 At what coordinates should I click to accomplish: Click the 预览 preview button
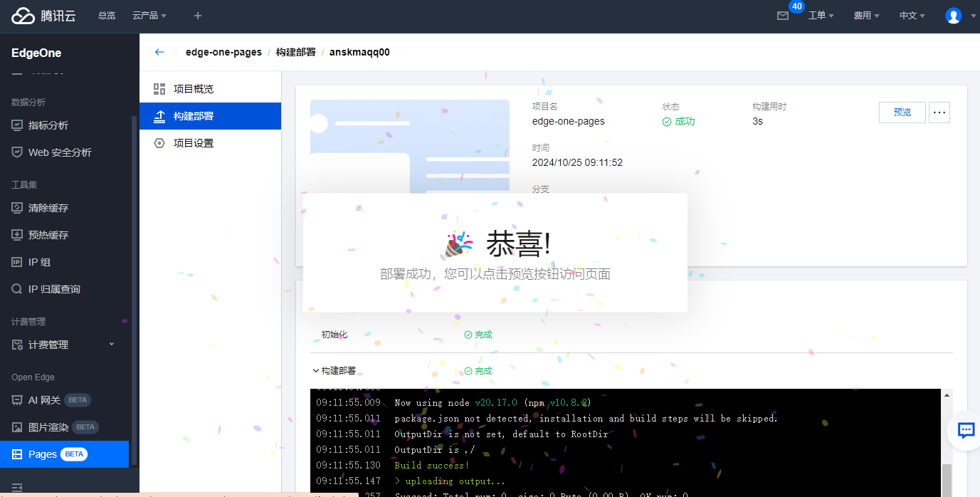click(902, 113)
